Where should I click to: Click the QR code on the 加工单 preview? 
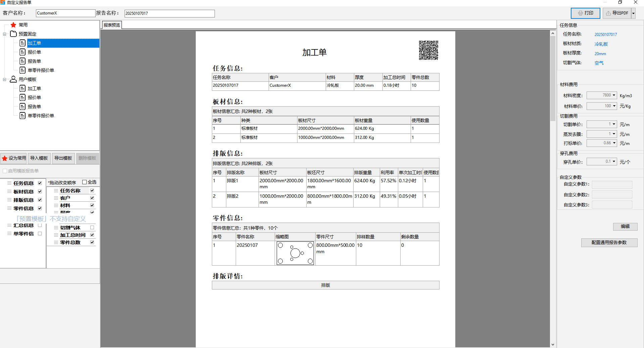pyautogui.click(x=428, y=50)
